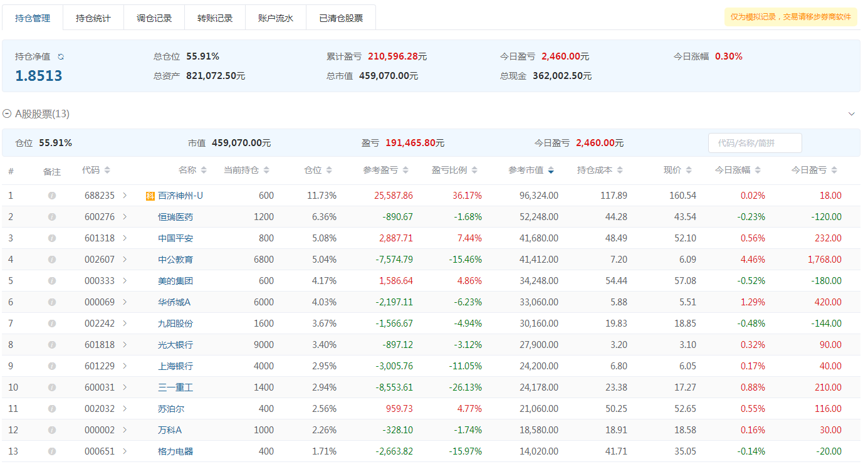Collapse the A股股票(13) section
868x474 pixels.
click(x=7, y=114)
